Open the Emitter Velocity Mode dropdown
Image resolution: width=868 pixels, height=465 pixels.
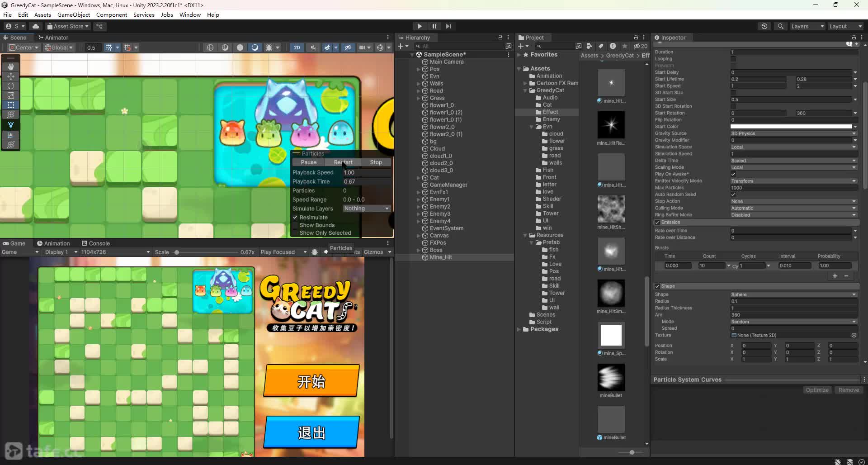tap(794, 181)
